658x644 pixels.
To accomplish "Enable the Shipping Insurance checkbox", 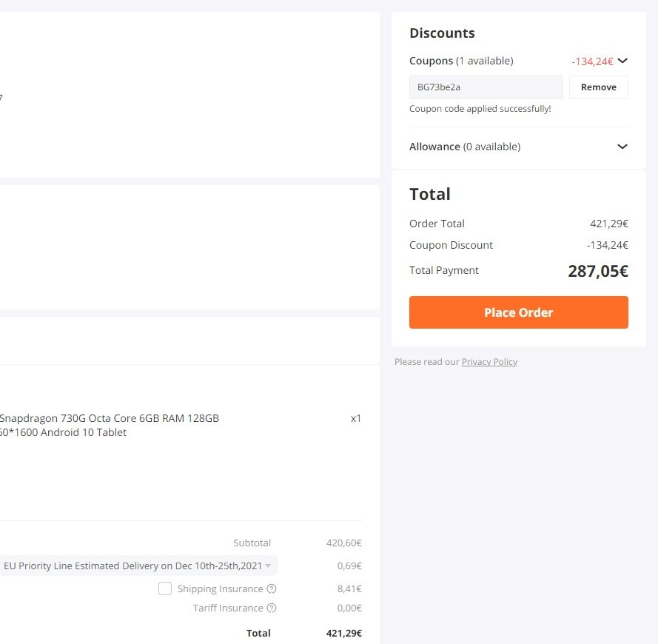I will 165,588.
